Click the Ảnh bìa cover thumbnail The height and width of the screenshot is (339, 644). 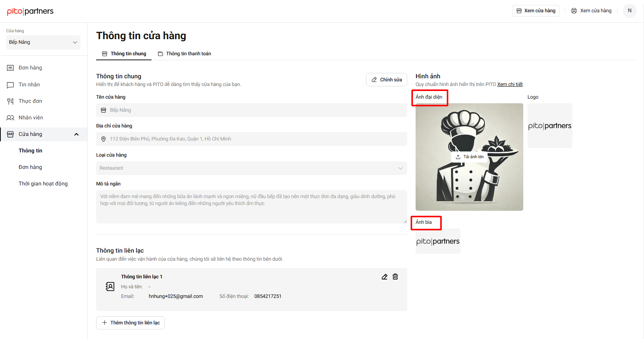point(438,241)
